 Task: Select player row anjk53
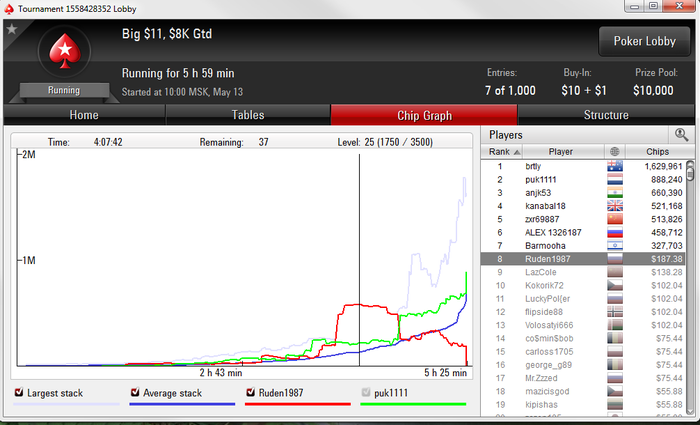(x=583, y=193)
